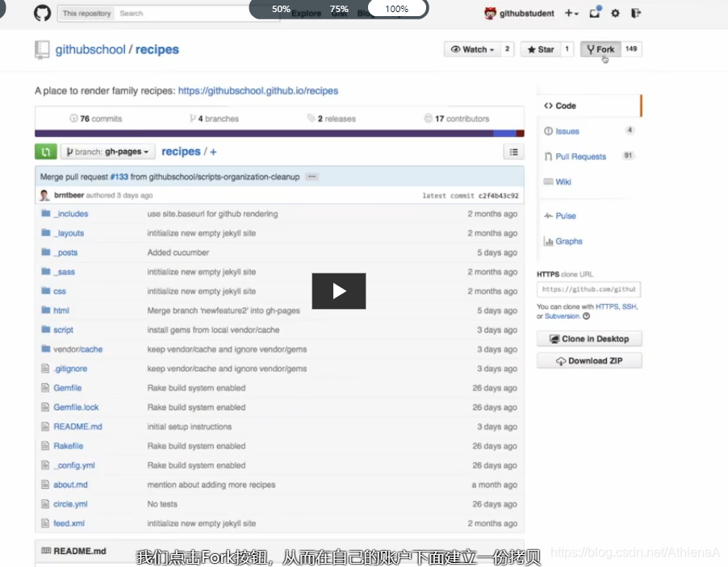
Task: View the 76 commits history
Action: point(96,119)
